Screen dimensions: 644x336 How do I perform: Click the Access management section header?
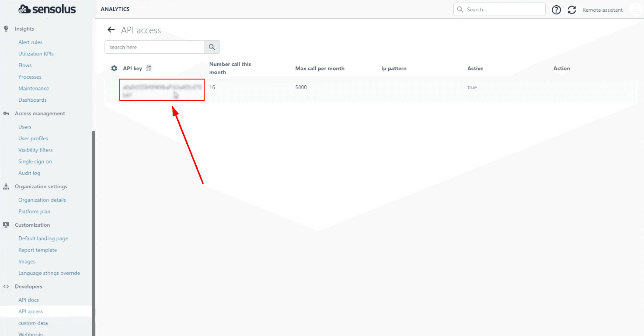click(x=40, y=114)
